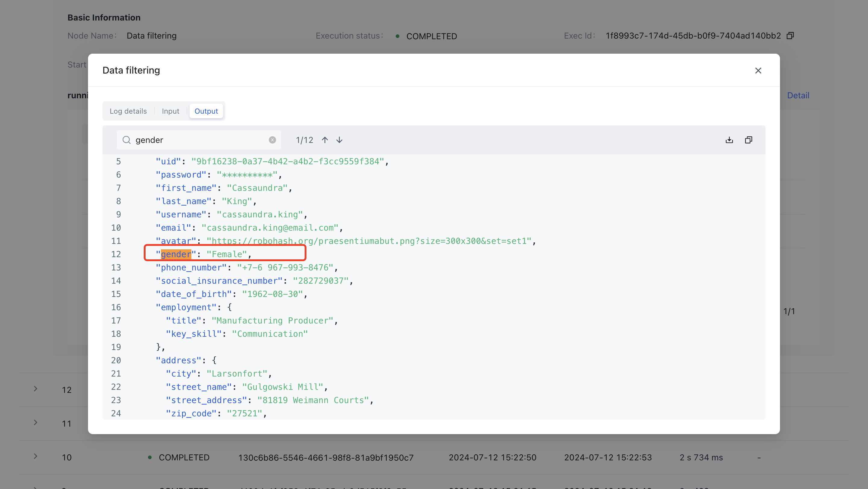The height and width of the screenshot is (489, 868).
Task: Open the Detail link
Action: 798,95
